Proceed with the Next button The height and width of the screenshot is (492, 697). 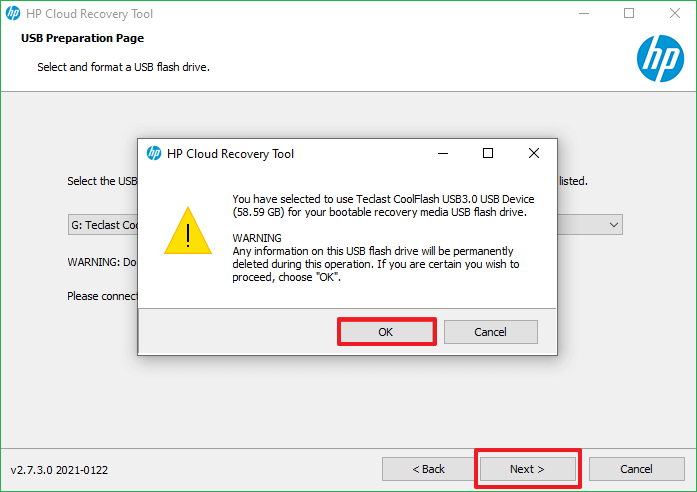tap(527, 469)
